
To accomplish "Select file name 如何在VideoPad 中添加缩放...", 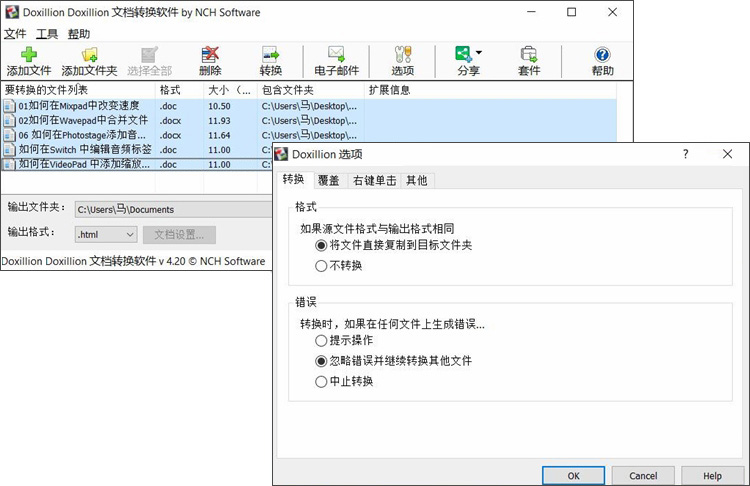I will pyautogui.click(x=84, y=164).
